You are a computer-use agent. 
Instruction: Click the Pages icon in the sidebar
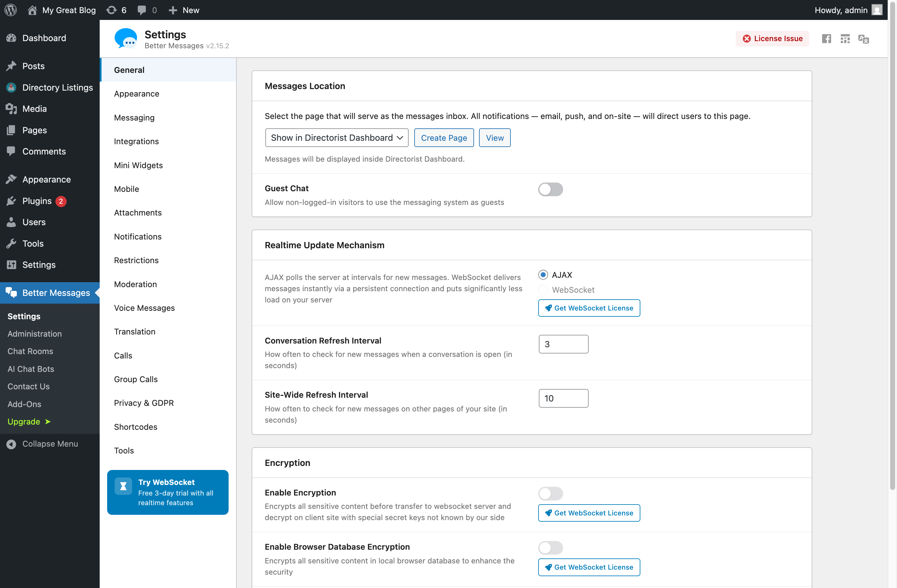(x=11, y=130)
